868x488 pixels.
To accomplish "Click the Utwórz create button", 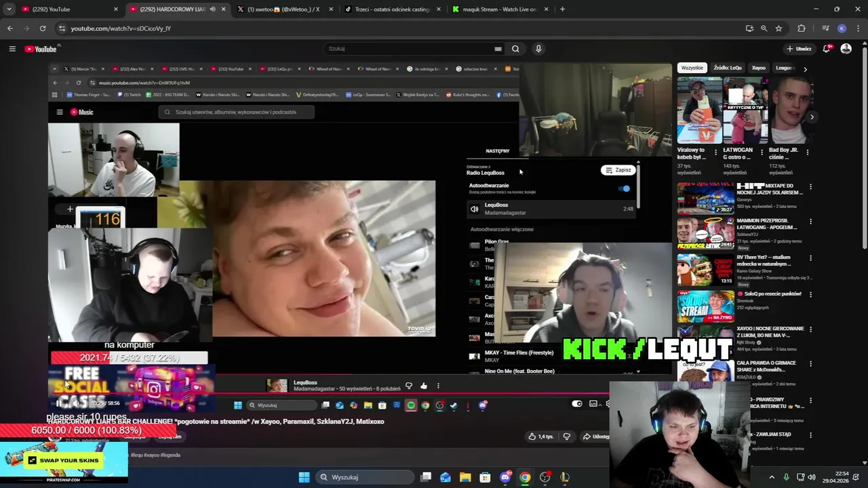I will [799, 49].
